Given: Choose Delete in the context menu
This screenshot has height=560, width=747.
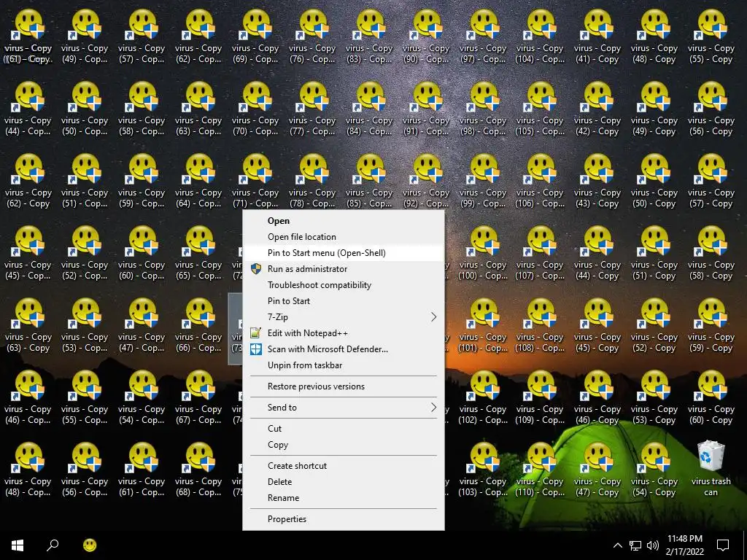Looking at the screenshot, I should point(344,482).
